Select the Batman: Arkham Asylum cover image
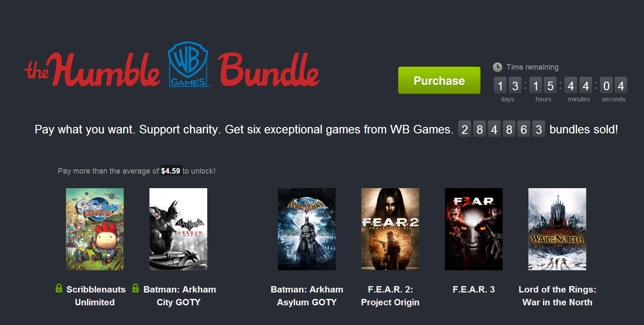This screenshot has height=325, width=644. pyautogui.click(x=307, y=229)
